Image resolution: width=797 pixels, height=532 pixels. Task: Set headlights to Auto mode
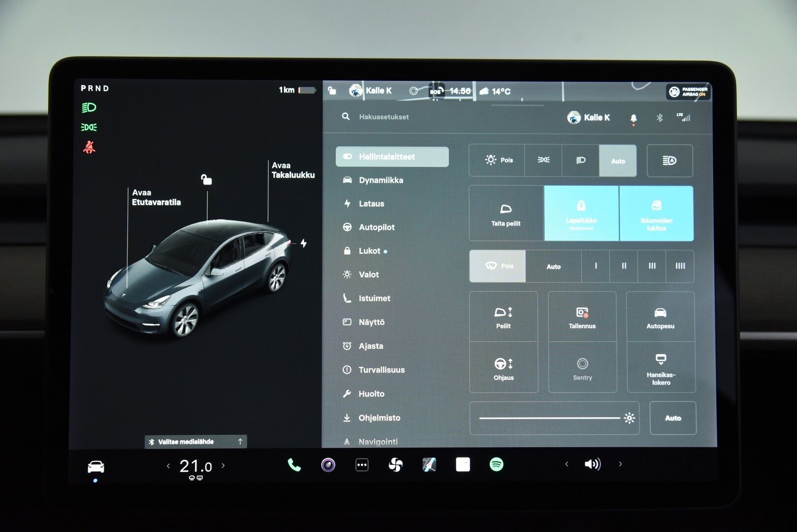pyautogui.click(x=618, y=161)
